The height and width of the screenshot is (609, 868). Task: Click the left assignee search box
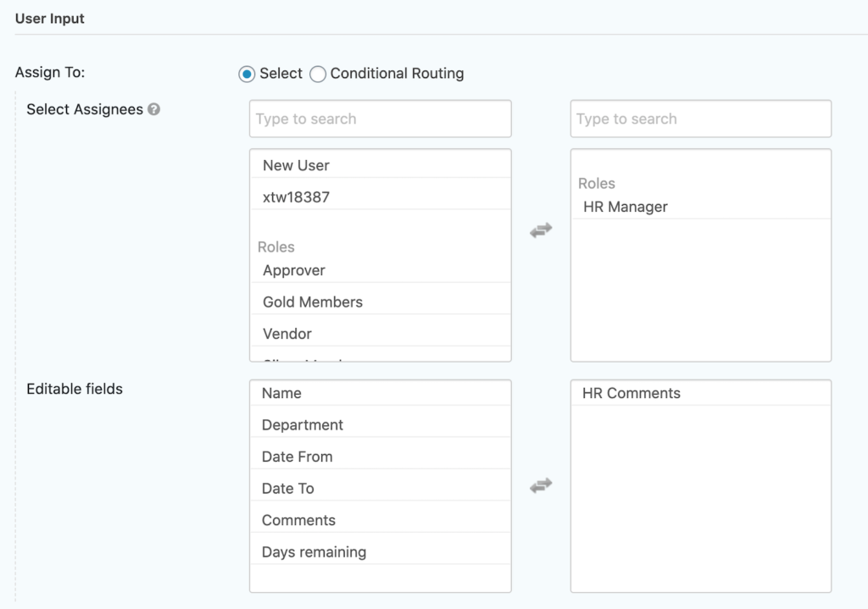[x=380, y=119]
